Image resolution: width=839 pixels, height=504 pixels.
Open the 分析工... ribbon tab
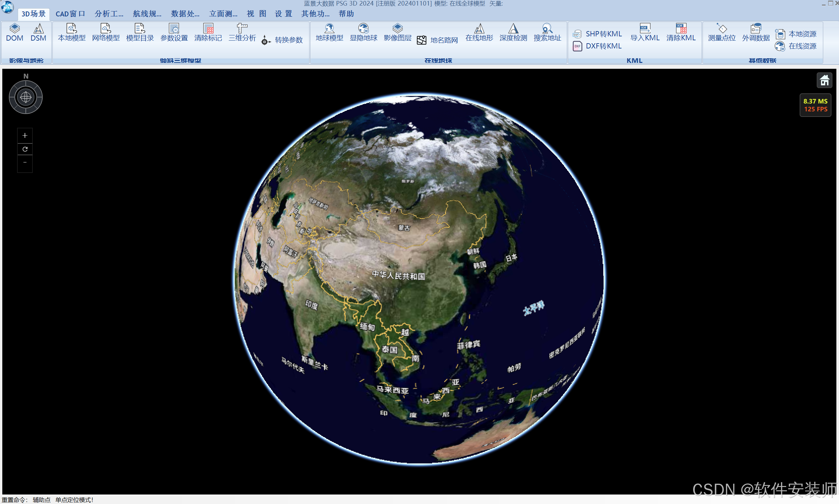[109, 13]
